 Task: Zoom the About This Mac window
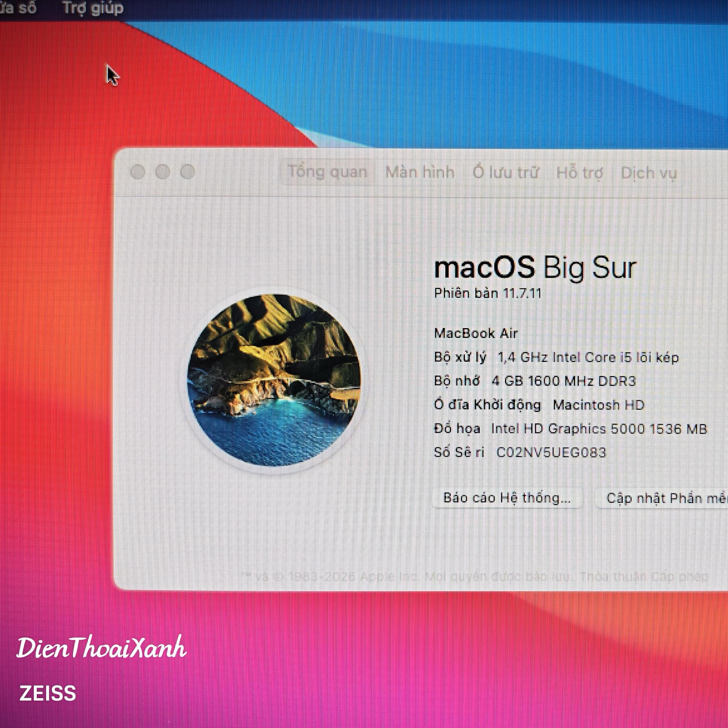coord(187,172)
